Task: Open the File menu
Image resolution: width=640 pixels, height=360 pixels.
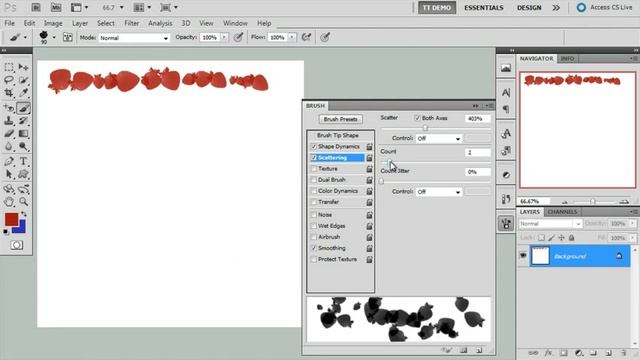Action: point(9,23)
